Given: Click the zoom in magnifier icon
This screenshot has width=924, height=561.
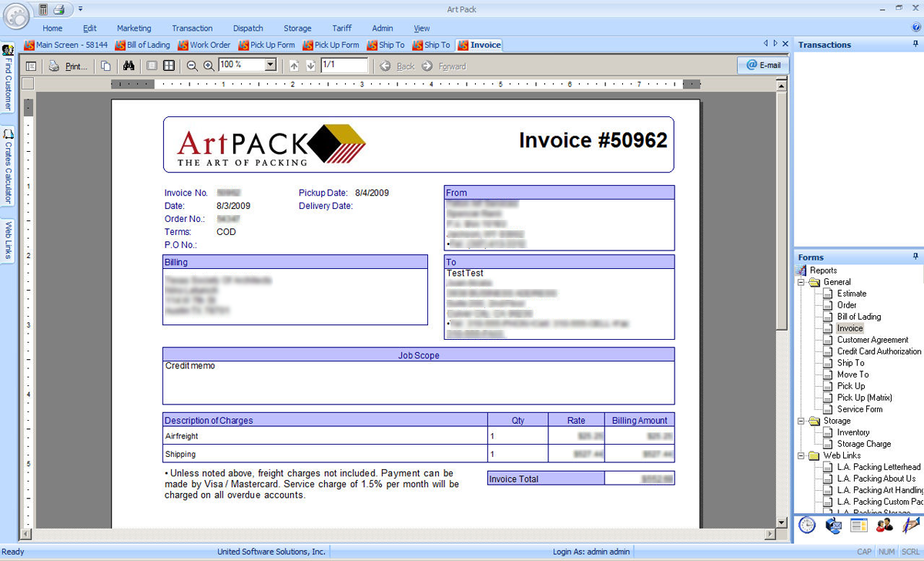Looking at the screenshot, I should [209, 66].
